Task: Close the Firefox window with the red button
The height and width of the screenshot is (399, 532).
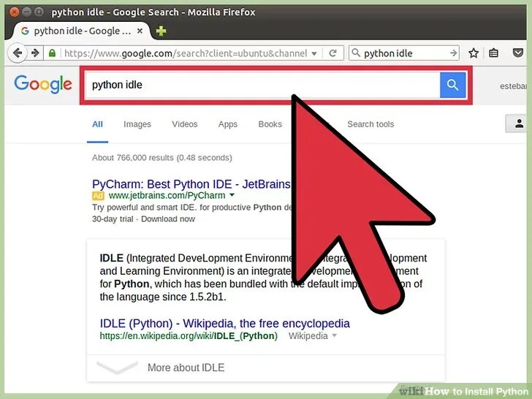Action: tap(15, 12)
